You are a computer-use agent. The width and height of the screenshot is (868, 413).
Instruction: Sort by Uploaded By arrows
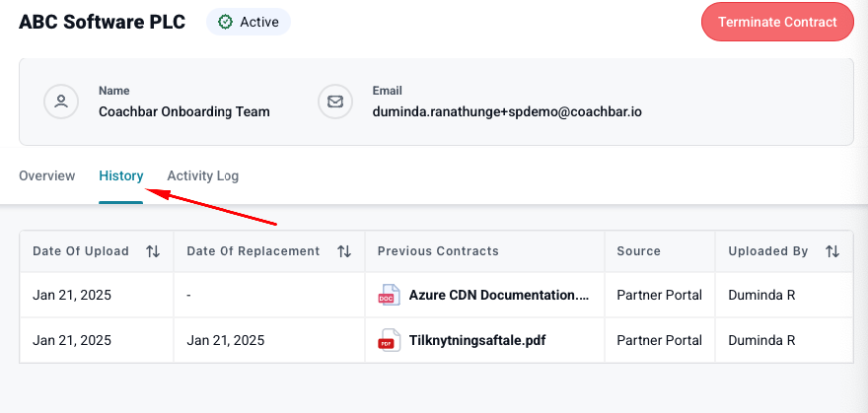point(832,251)
